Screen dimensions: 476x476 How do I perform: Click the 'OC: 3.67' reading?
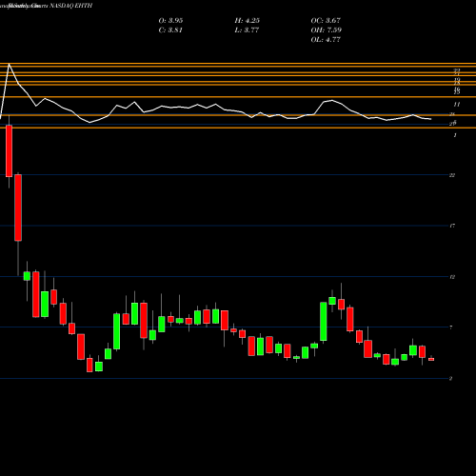pyautogui.click(x=326, y=21)
